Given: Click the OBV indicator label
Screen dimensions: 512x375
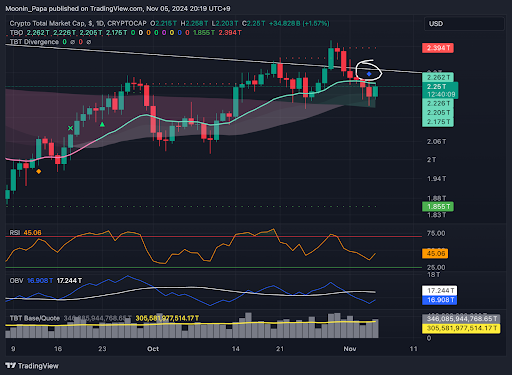Looking at the screenshot, I should [16, 281].
